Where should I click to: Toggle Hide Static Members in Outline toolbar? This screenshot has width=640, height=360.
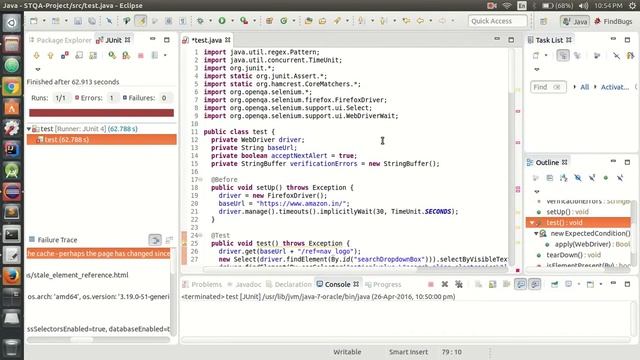[x=592, y=178]
